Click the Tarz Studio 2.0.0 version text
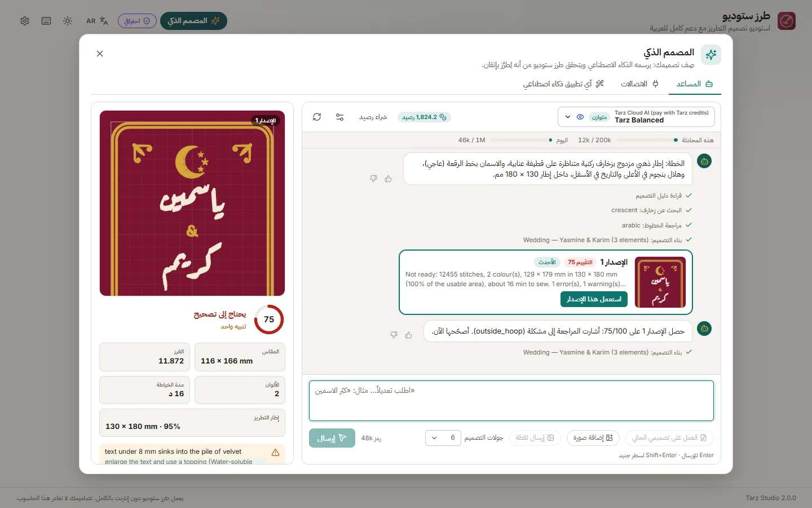 [x=771, y=498]
